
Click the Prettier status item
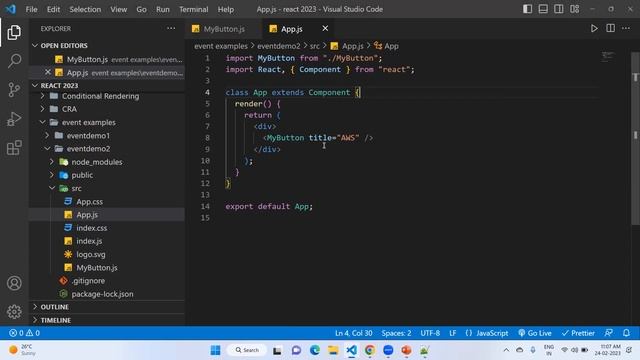point(578,333)
